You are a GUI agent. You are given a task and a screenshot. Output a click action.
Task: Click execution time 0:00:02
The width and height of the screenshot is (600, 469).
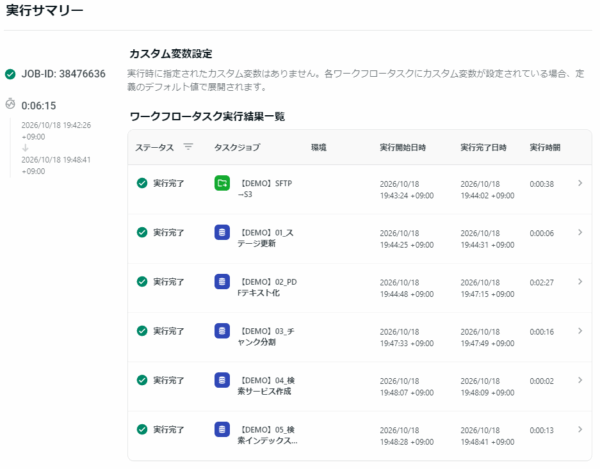pyautogui.click(x=541, y=381)
